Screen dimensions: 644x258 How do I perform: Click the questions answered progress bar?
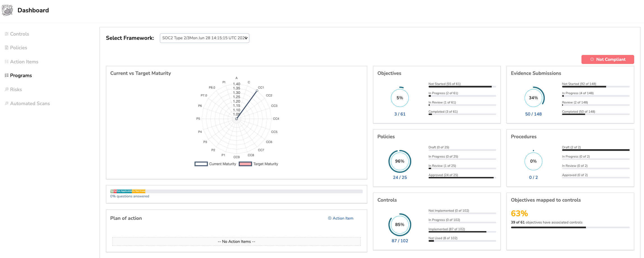236,191
